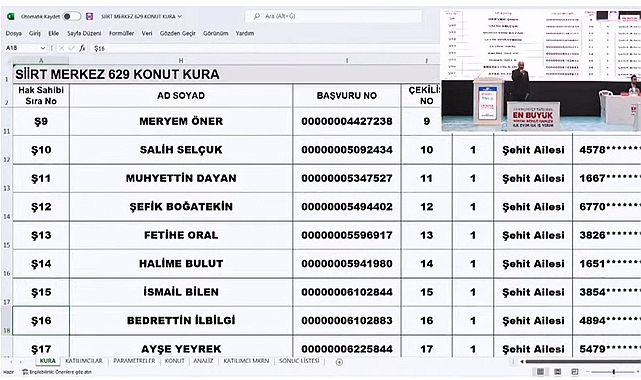Click the cancel X icon in formula bar
The width and height of the screenshot is (641, 380).
(61, 48)
